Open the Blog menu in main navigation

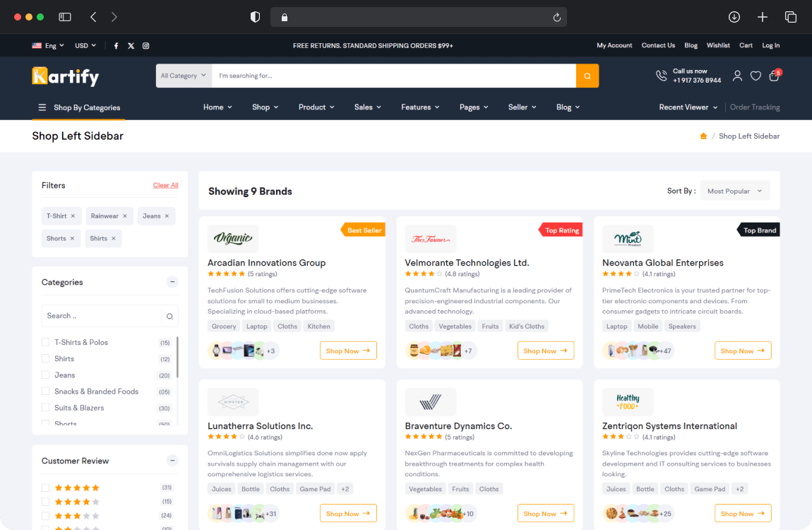tap(568, 107)
